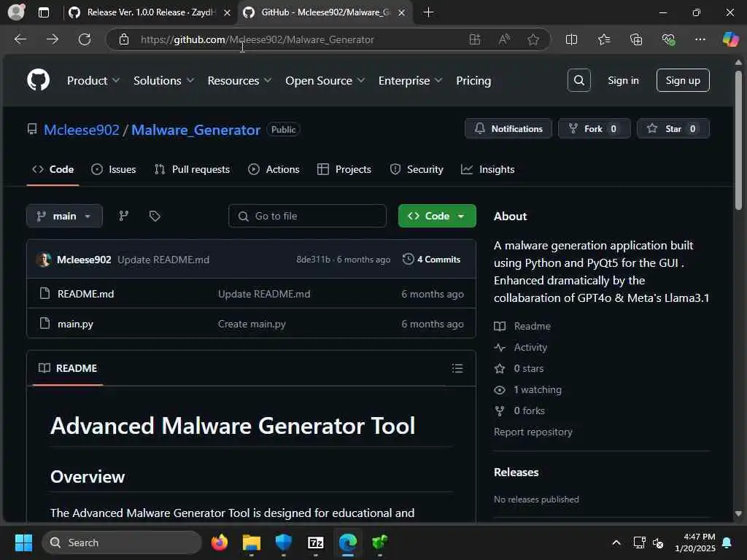Switch to the Insights tab
The height and width of the screenshot is (560, 747).
[x=488, y=169]
